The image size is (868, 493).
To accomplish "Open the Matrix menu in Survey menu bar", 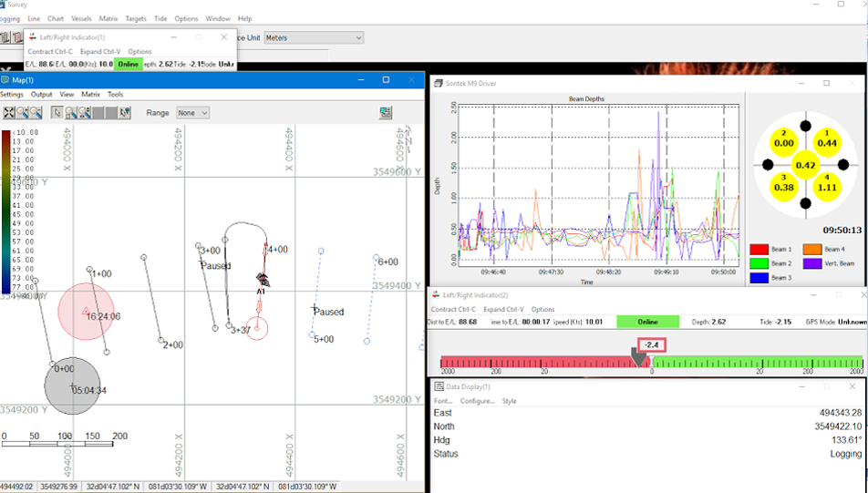I will pyautogui.click(x=108, y=18).
